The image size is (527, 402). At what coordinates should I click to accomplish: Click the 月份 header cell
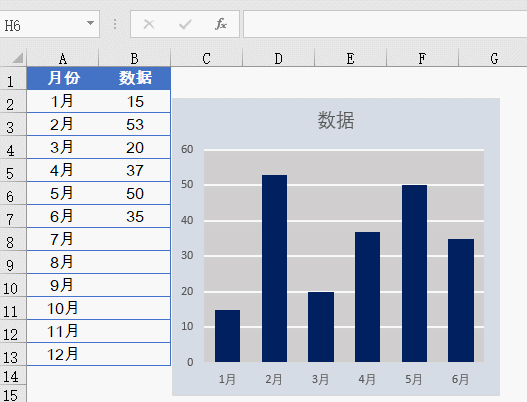(63, 78)
